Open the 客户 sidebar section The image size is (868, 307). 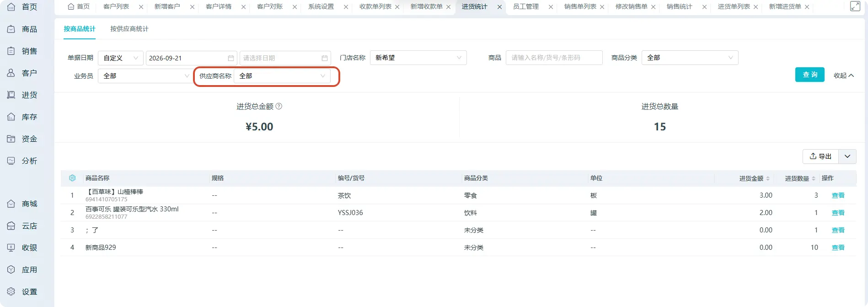[x=23, y=73]
